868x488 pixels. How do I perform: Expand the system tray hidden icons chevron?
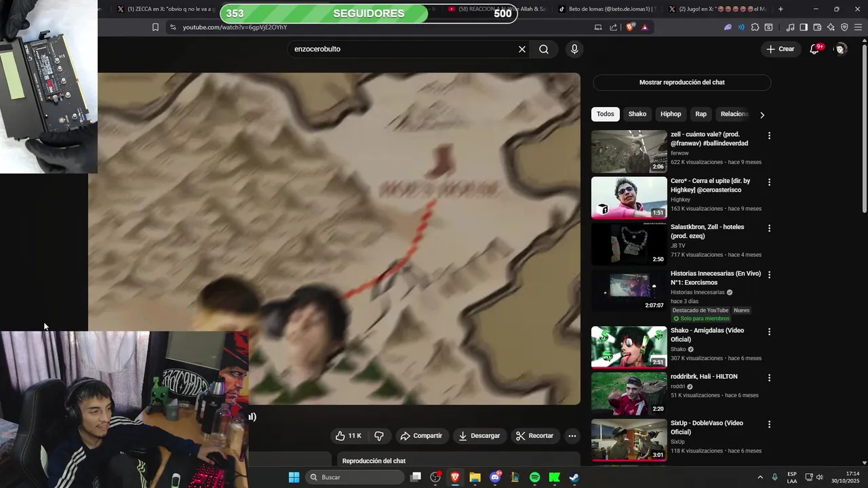759,477
